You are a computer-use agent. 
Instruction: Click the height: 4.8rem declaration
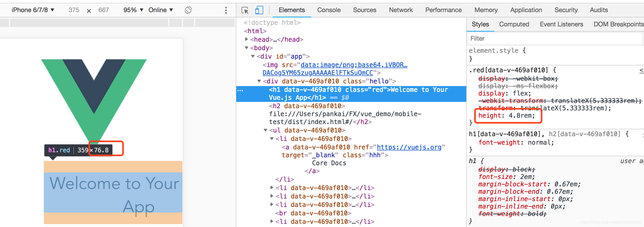[507, 116]
